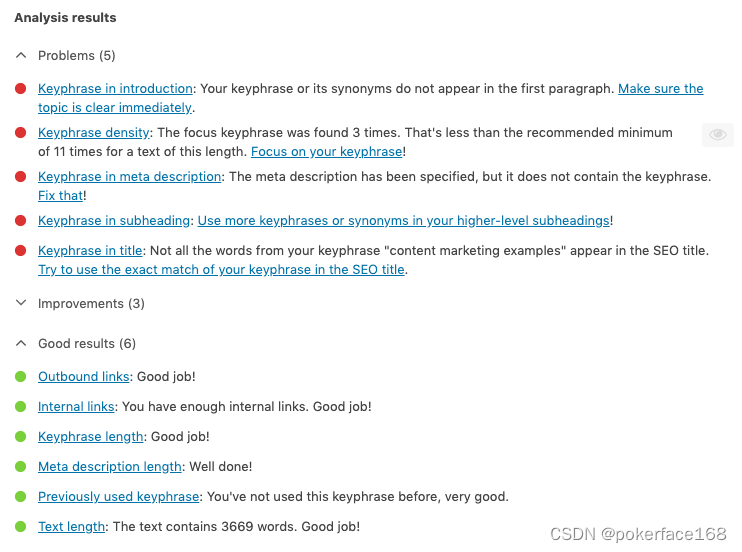Collapse the Problems (5) section

65,55
